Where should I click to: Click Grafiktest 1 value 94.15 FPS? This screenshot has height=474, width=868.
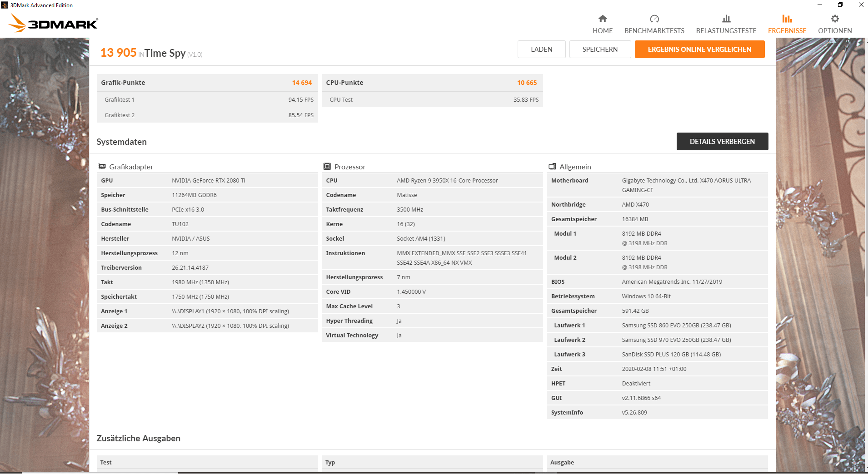[301, 100]
